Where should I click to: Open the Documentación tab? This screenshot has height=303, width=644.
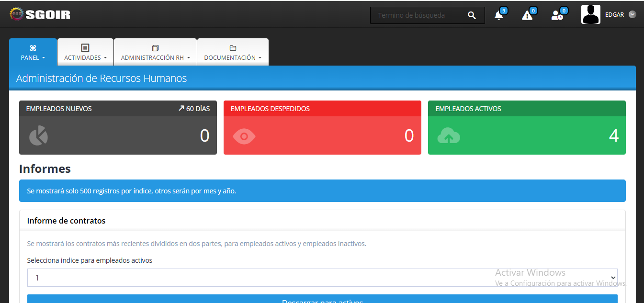(233, 52)
